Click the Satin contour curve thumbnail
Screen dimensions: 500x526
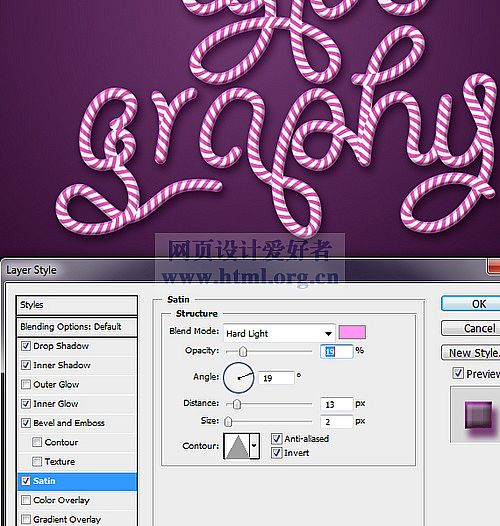(x=237, y=446)
